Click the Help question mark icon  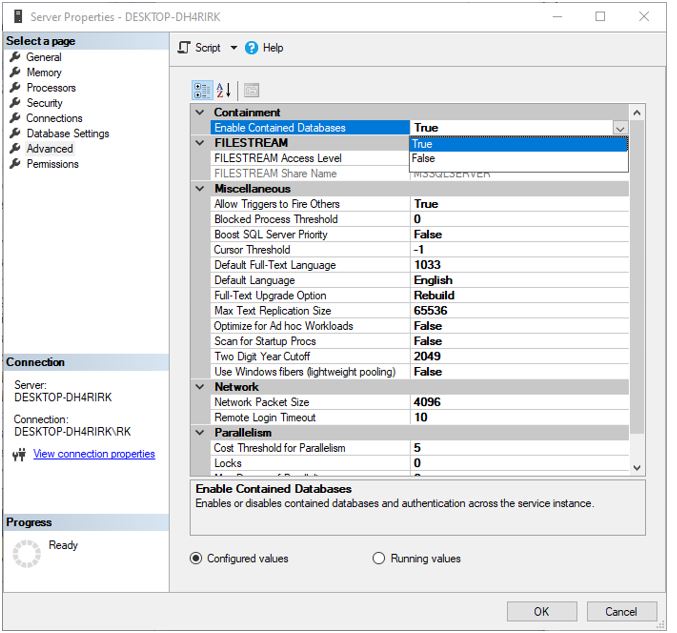(x=252, y=47)
